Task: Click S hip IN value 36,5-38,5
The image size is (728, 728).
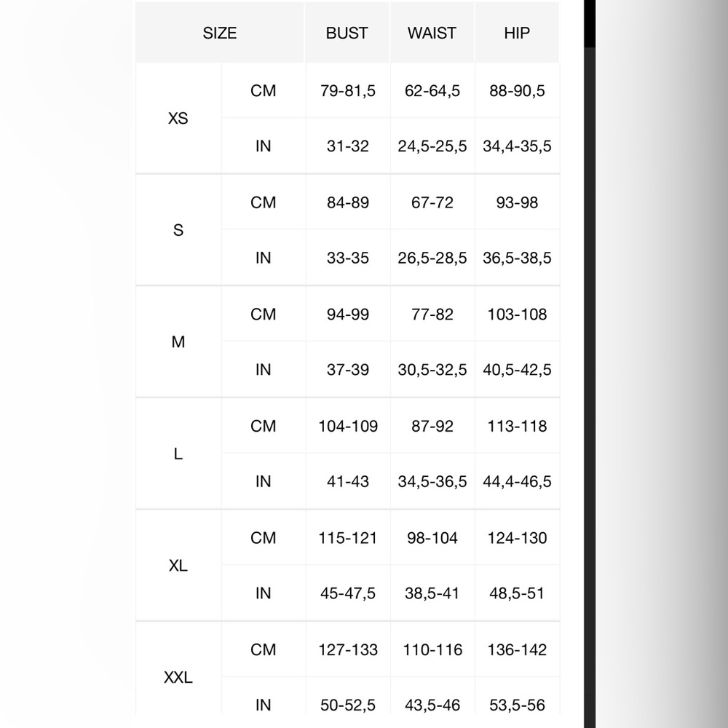Action: pyautogui.click(x=517, y=258)
